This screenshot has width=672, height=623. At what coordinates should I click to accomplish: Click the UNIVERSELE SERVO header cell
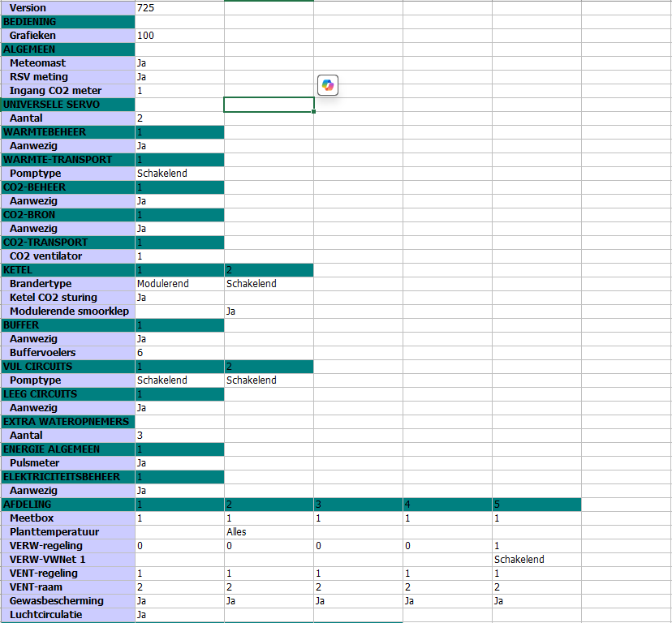pyautogui.click(x=68, y=105)
